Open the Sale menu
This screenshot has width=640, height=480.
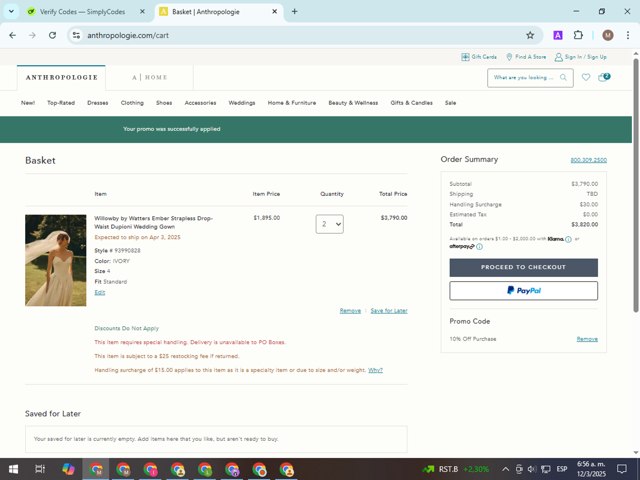(450, 103)
